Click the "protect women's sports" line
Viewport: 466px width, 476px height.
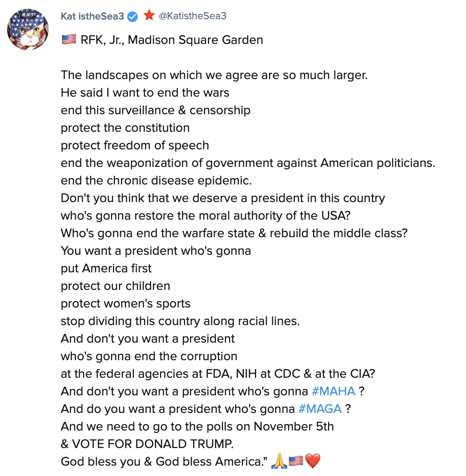click(x=125, y=303)
